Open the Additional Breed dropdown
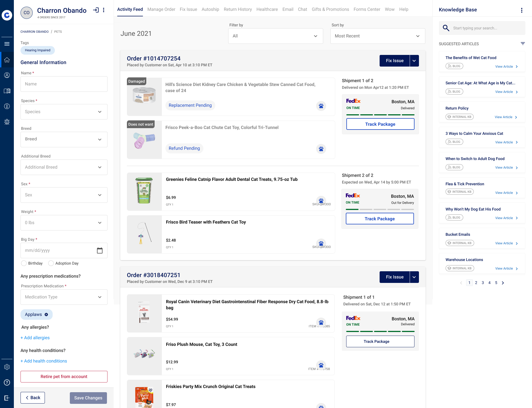Image resolution: width=532 pixels, height=408 pixels. pyautogui.click(x=64, y=167)
